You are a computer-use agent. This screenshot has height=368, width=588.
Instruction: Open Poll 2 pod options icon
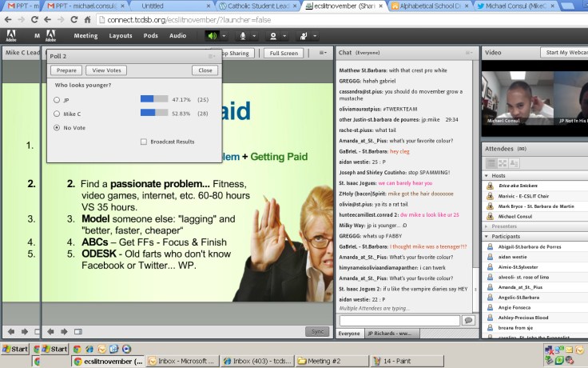tap(211, 57)
